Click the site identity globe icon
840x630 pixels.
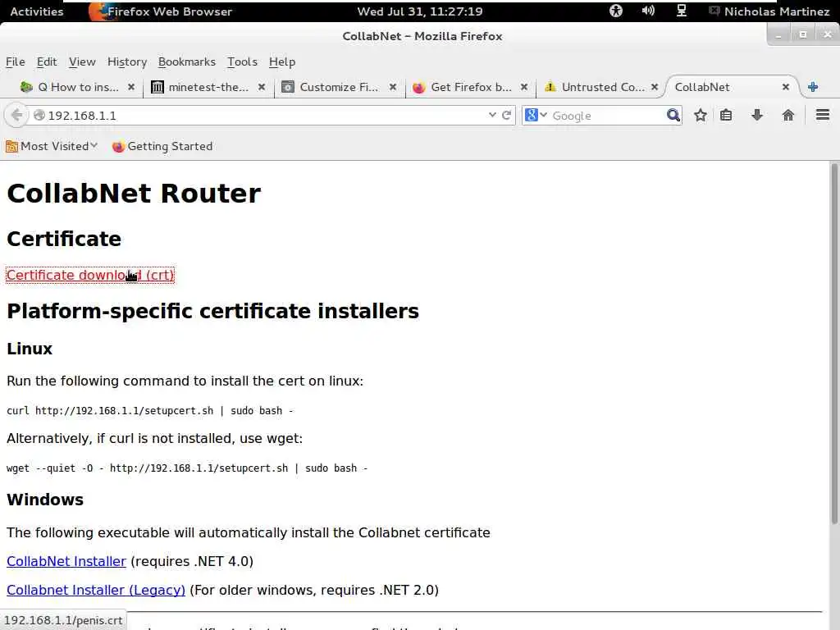tap(39, 115)
